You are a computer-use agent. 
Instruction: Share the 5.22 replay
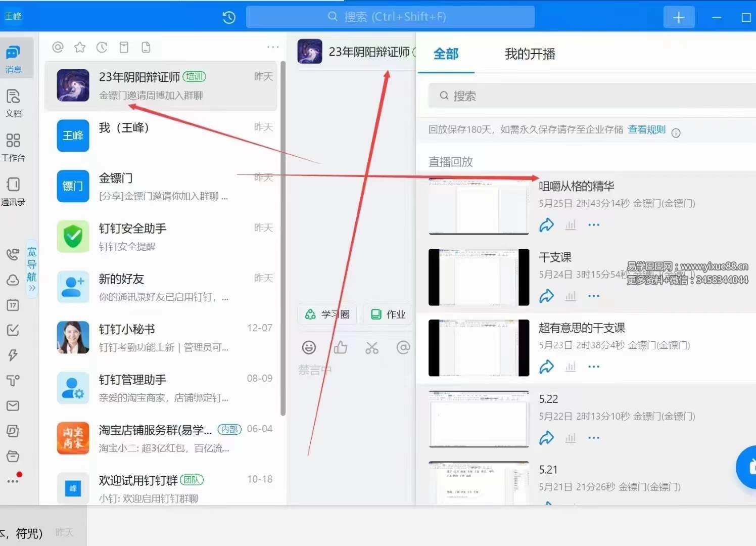tap(546, 438)
